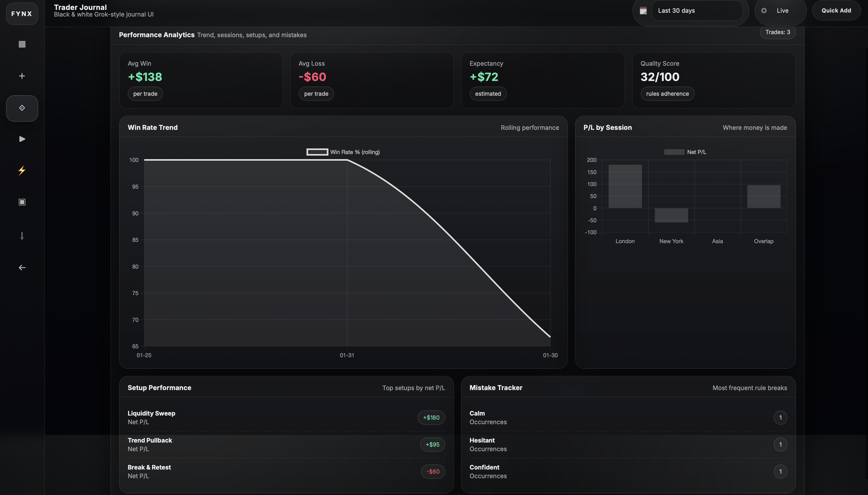Open the Last 30 days dropdown
The image size is (868, 495).
click(696, 10)
